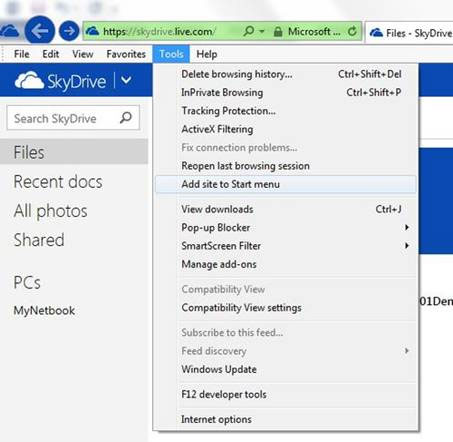The height and width of the screenshot is (442, 453).
Task: Open Recent docs in the sidebar
Action: [x=58, y=182]
